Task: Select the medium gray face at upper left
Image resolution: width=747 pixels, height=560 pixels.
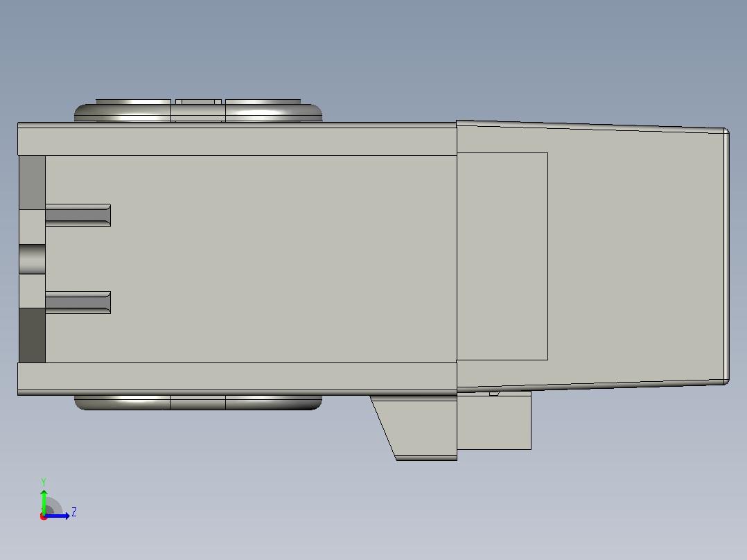Action: 33,182
